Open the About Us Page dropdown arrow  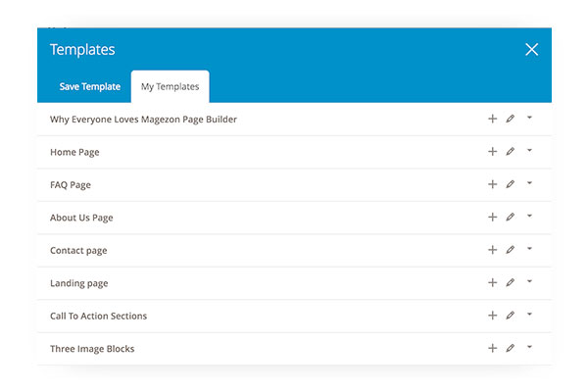pos(529,216)
